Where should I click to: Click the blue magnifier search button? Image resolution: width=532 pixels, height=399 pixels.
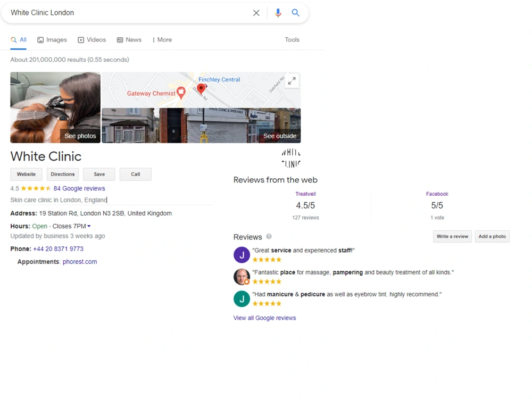[x=295, y=13]
